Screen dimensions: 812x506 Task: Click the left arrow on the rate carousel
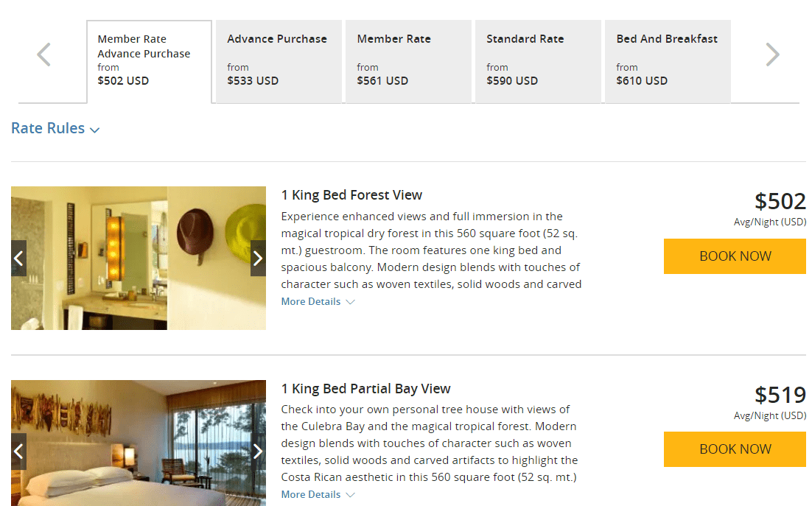pos(43,54)
